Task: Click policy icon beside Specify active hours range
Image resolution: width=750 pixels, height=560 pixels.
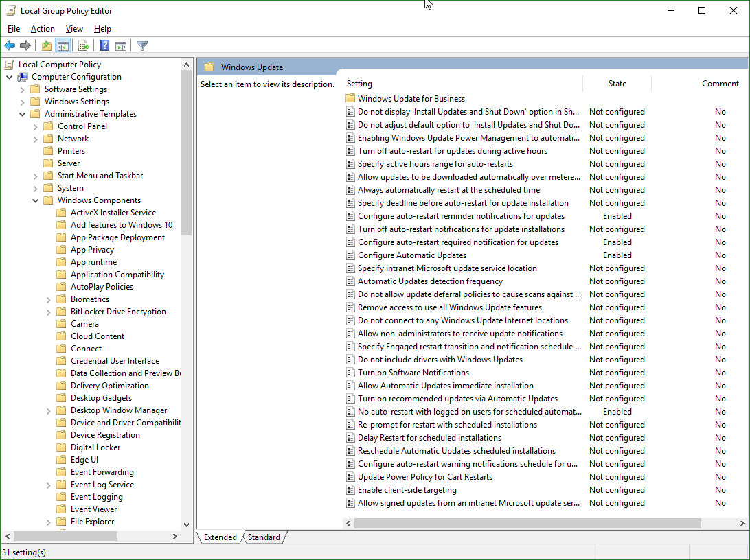Action: 350,164
